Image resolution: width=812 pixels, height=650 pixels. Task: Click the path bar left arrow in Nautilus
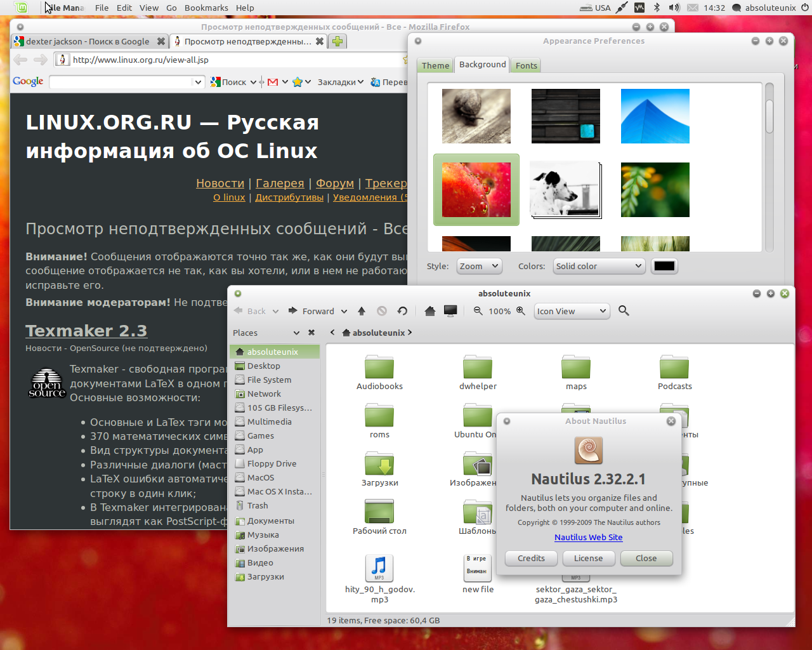[332, 333]
